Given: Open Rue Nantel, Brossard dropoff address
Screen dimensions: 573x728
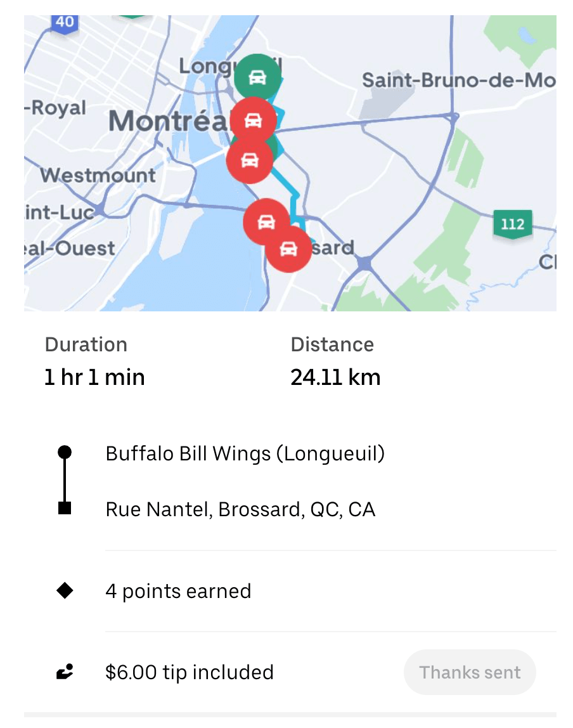Looking at the screenshot, I should 240,510.
